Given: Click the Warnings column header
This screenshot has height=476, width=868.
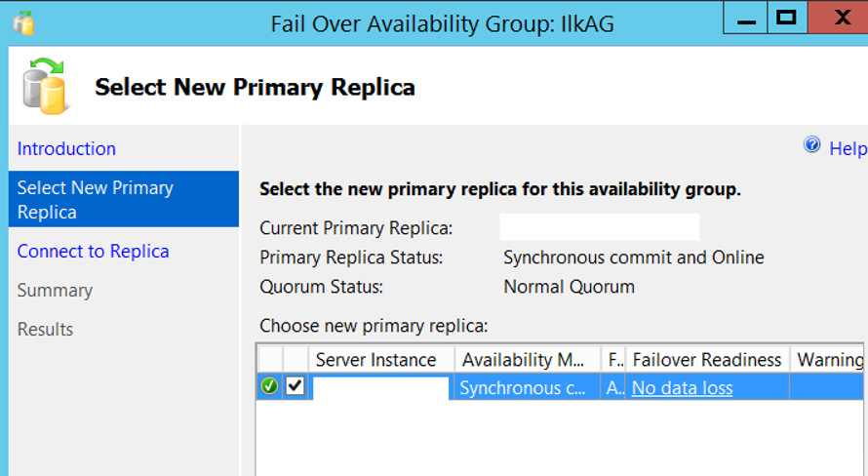Looking at the screenshot, I should [x=828, y=360].
